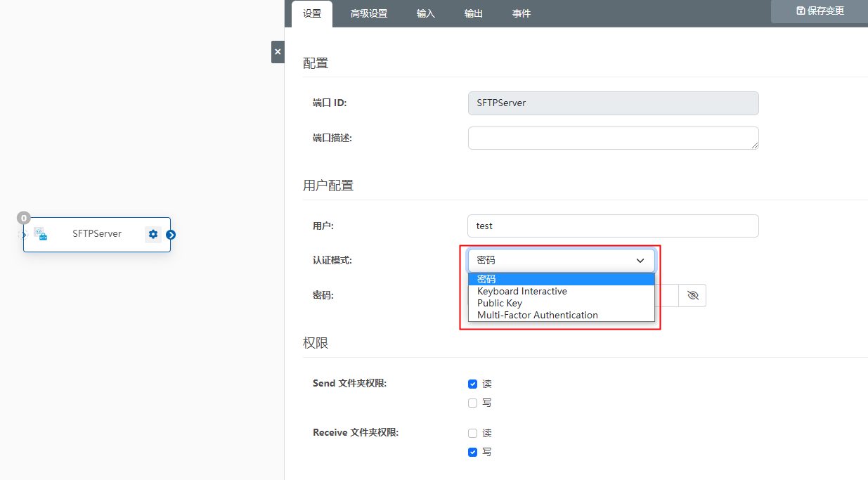
Task: Uncheck Receive folder 写 permission
Action: [473, 453]
